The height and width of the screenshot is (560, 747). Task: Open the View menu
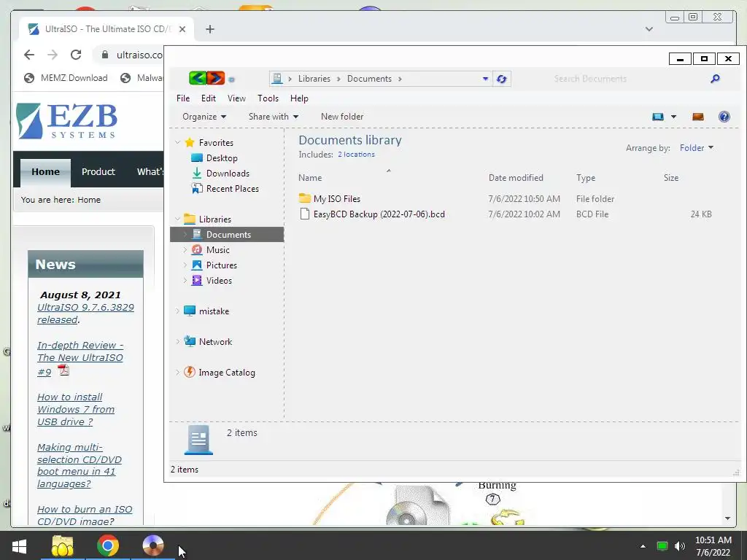click(x=236, y=98)
